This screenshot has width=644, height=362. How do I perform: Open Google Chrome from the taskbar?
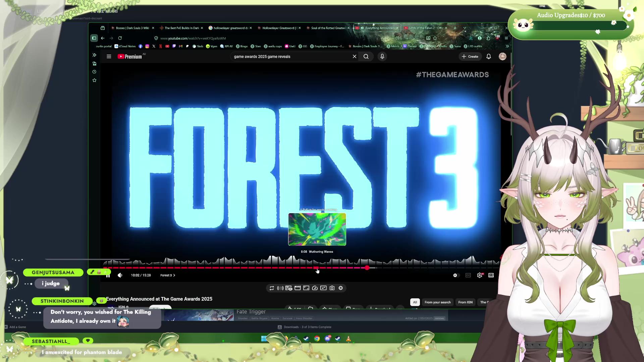click(317, 339)
